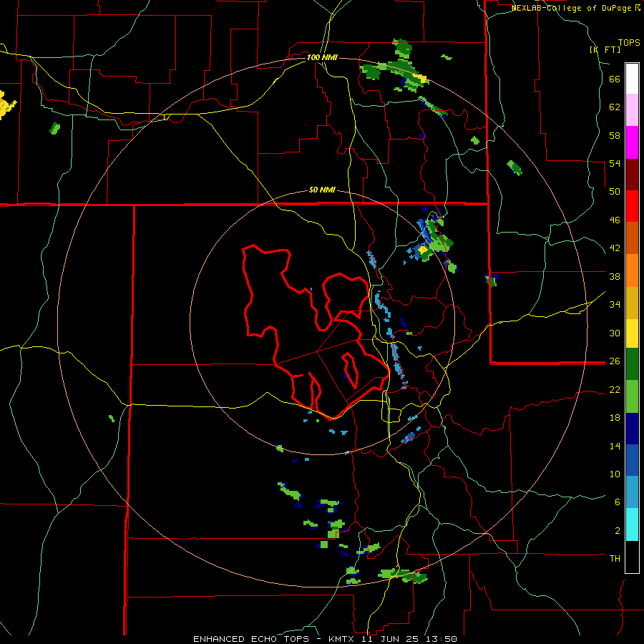This screenshot has width=644, height=644.
Task: Click the light pink legend swatch
Action: pyautogui.click(x=632, y=110)
